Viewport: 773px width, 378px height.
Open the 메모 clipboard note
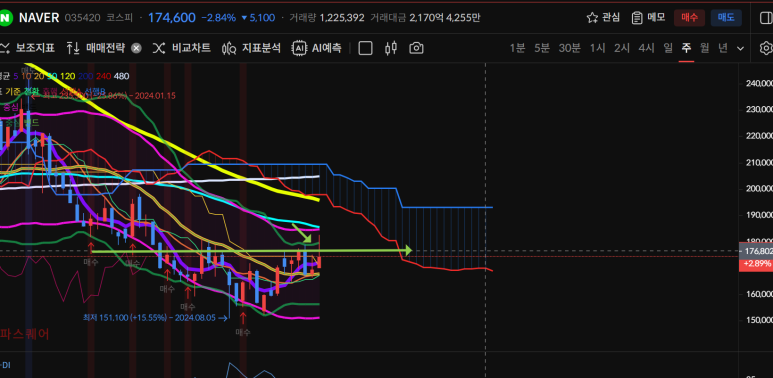tap(648, 18)
